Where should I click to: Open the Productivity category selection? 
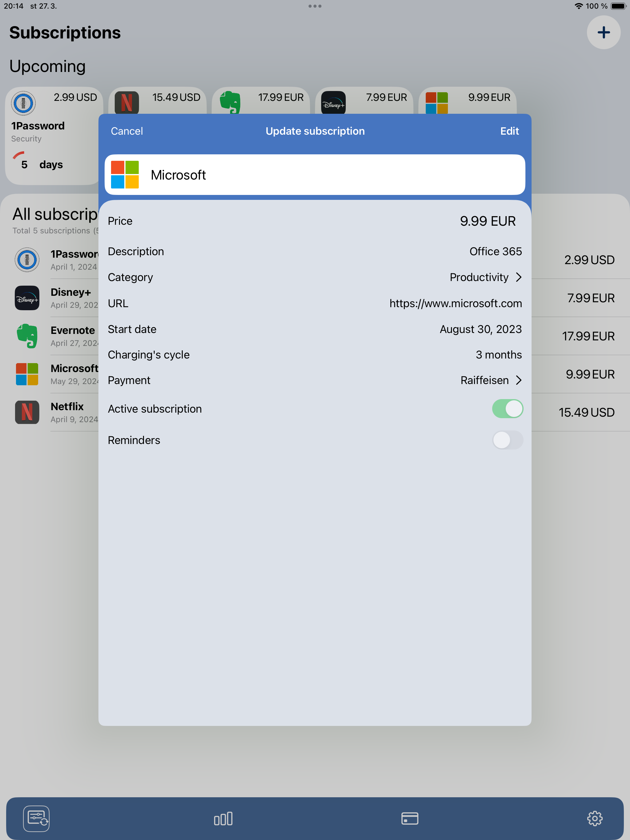tap(479, 277)
